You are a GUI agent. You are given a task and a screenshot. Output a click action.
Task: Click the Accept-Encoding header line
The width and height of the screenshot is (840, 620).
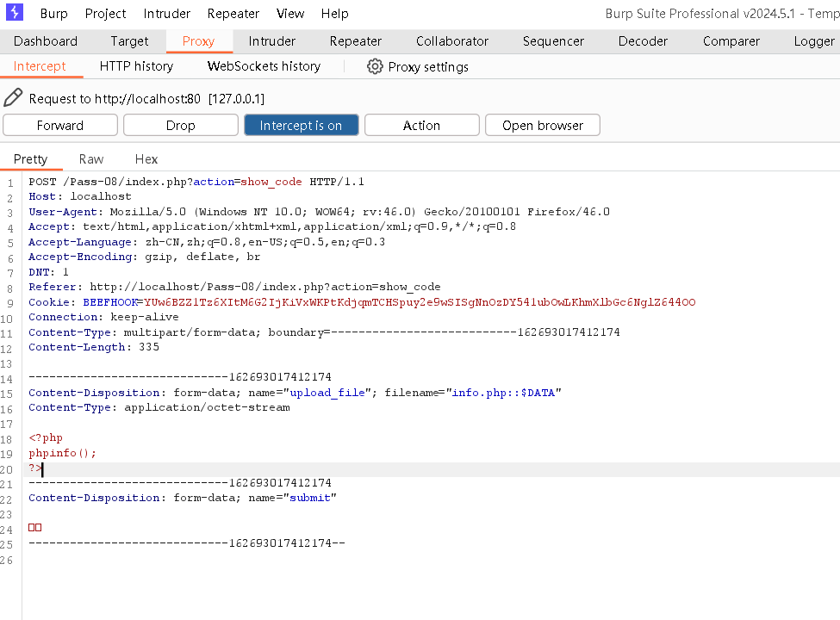pyautogui.click(x=144, y=257)
